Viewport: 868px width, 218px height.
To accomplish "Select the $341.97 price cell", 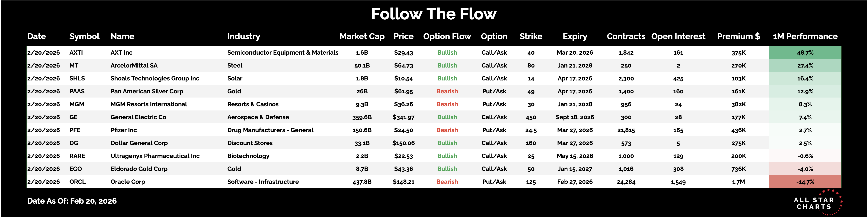I will (403, 117).
